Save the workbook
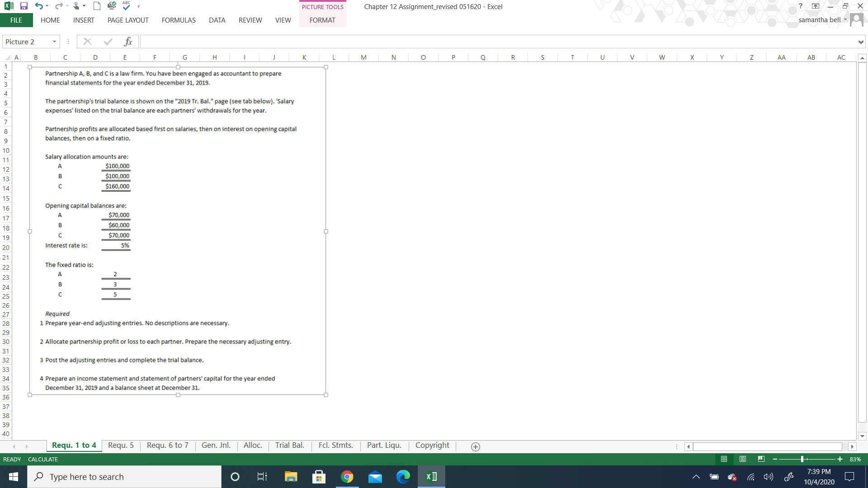This screenshot has height=488, width=868. coord(24,6)
